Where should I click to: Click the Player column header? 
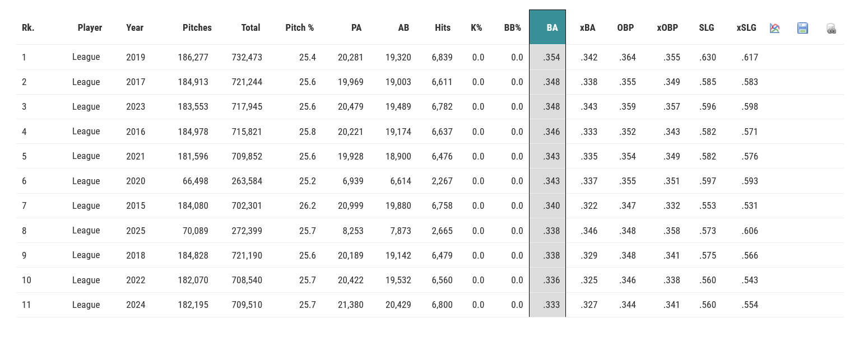click(x=90, y=27)
